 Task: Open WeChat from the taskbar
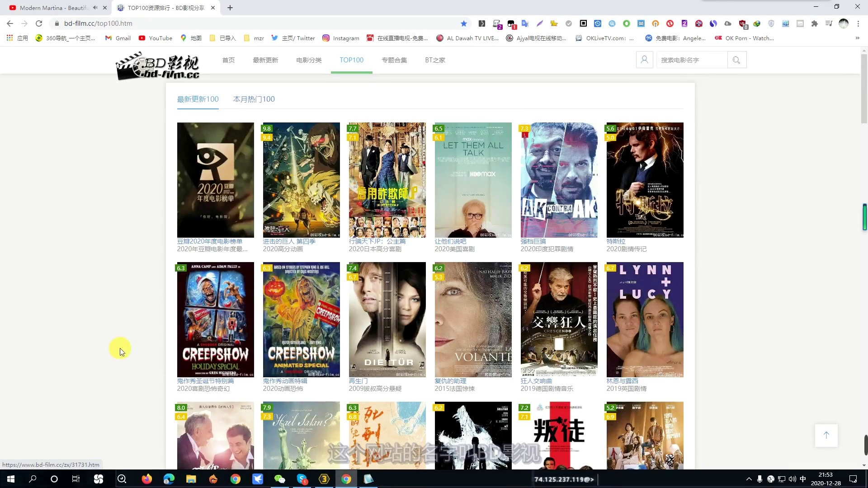pyautogui.click(x=280, y=479)
